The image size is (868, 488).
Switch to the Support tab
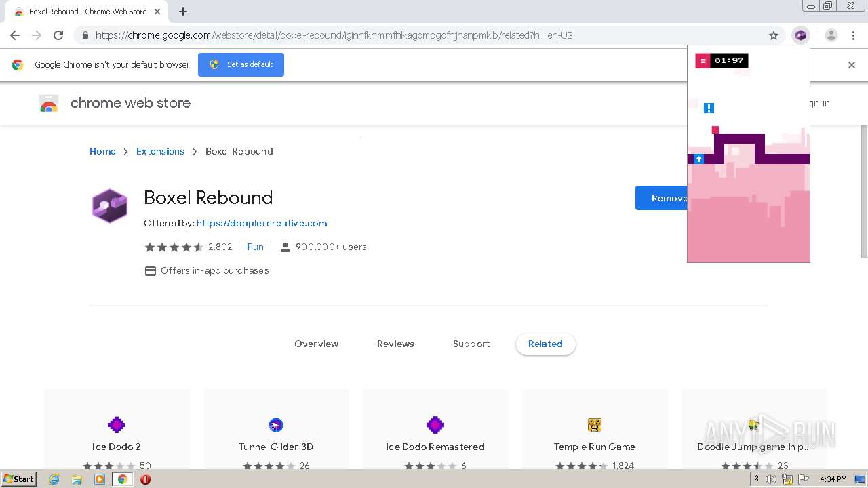tap(471, 344)
